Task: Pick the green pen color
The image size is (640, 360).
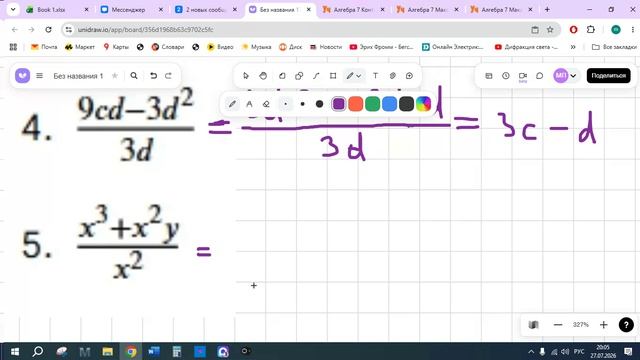Action: click(x=372, y=104)
